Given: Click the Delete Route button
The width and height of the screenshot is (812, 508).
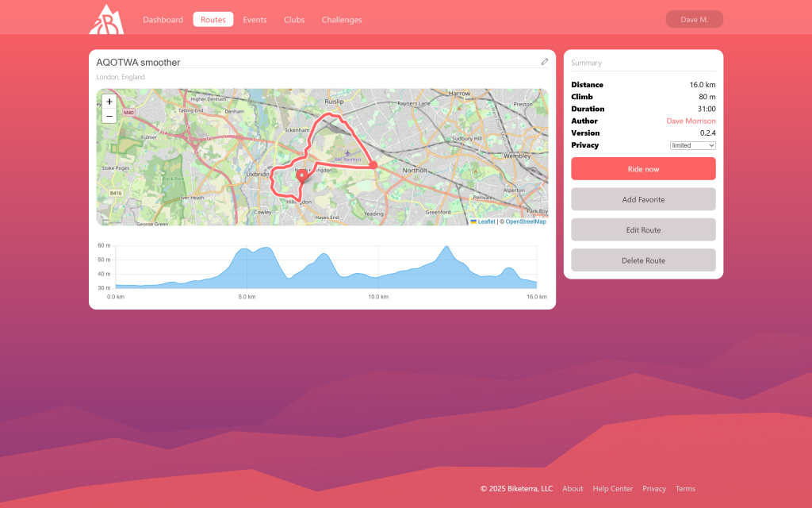Looking at the screenshot, I should [x=643, y=260].
